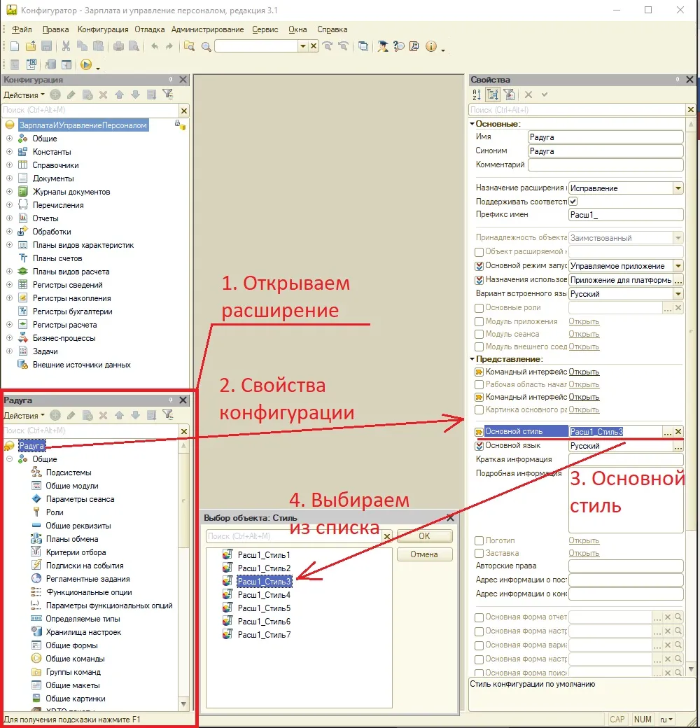Open Действия menu in Конфигурация panel
The image size is (700, 728).
24,94
